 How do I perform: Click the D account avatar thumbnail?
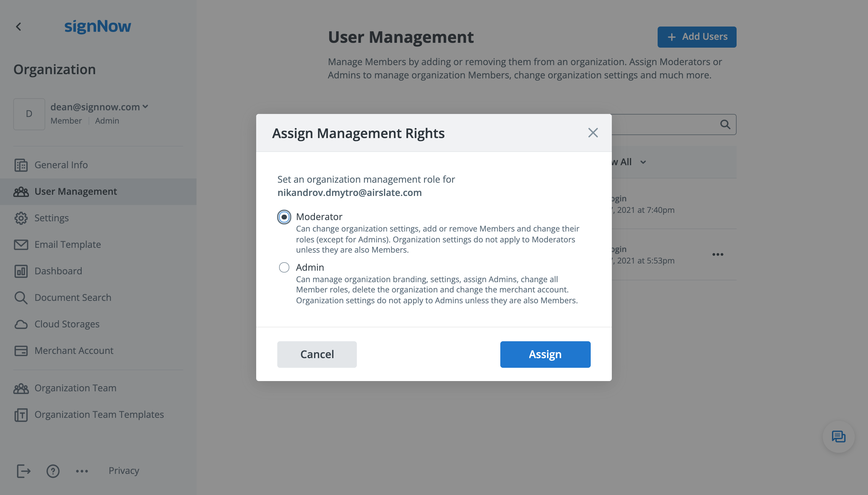[29, 114]
